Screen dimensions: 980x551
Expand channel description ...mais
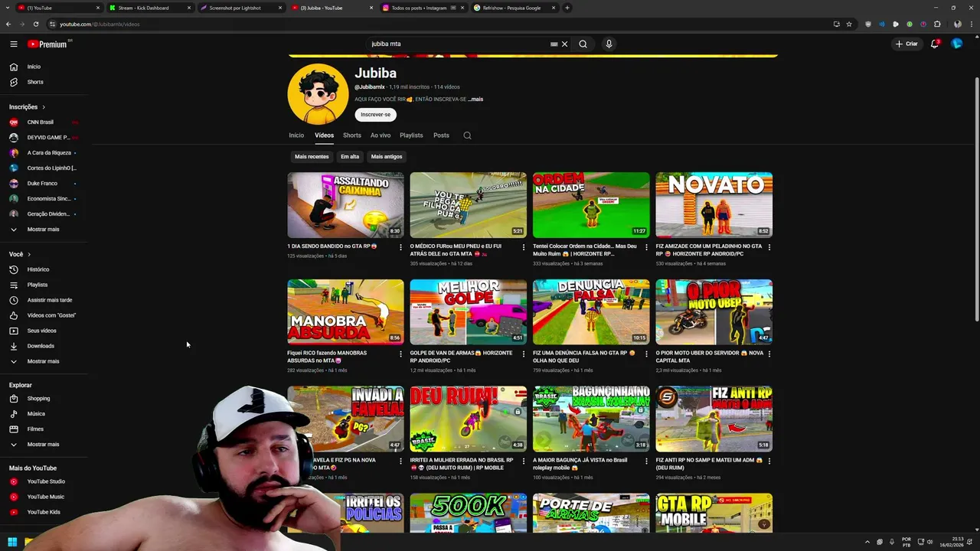pyautogui.click(x=475, y=99)
